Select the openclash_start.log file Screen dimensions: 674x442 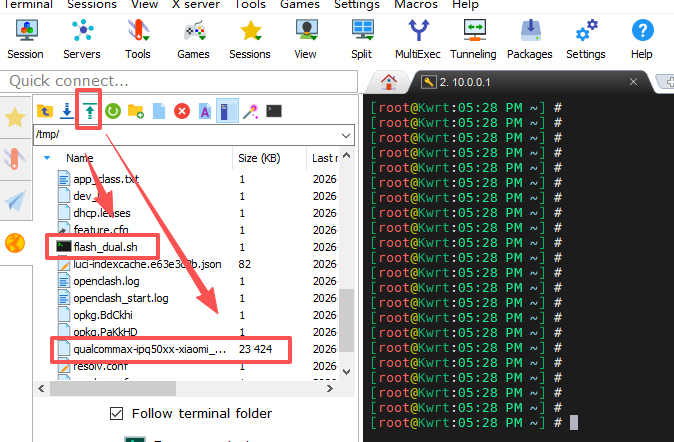coord(121,298)
